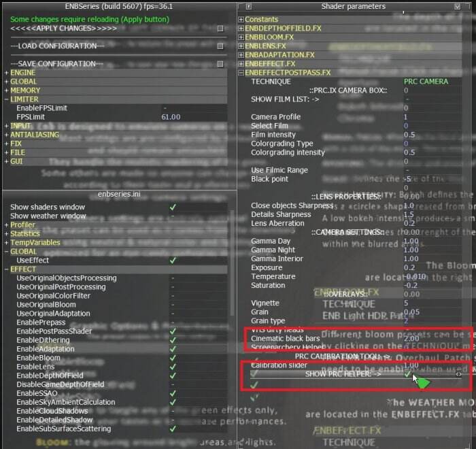Collapse the LIMITER section

click(6, 99)
